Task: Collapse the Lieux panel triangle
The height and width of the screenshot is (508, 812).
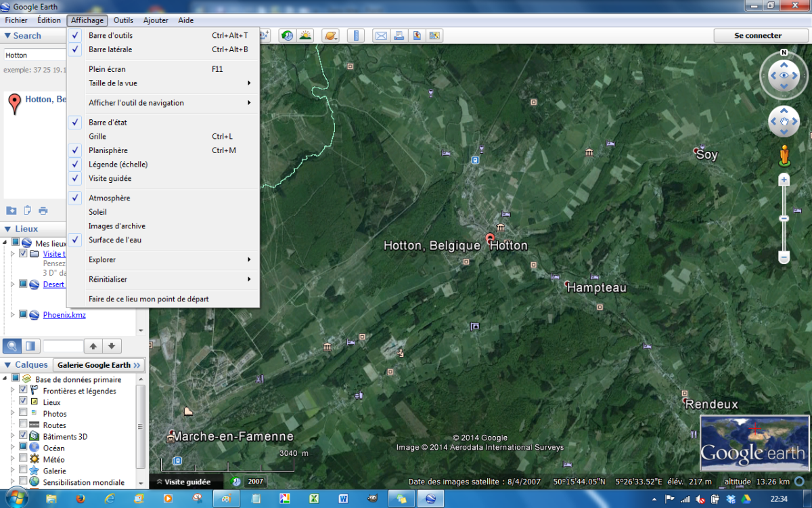Action: click(7, 229)
